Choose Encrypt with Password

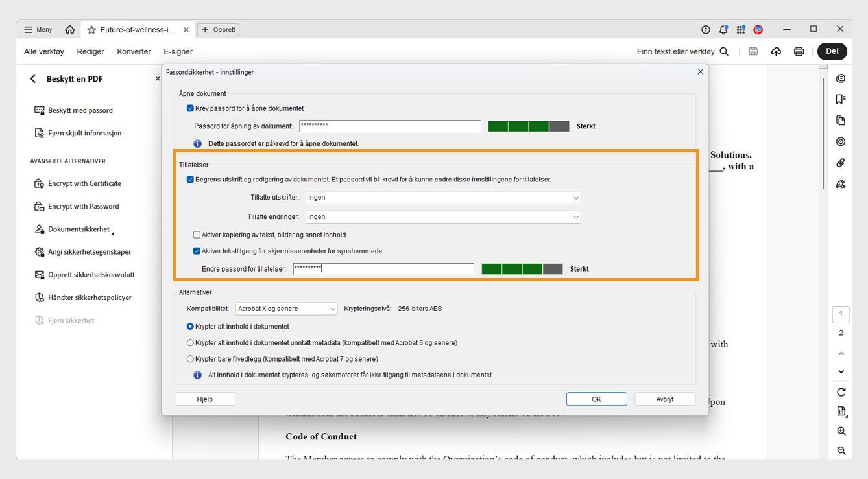pyautogui.click(x=77, y=207)
